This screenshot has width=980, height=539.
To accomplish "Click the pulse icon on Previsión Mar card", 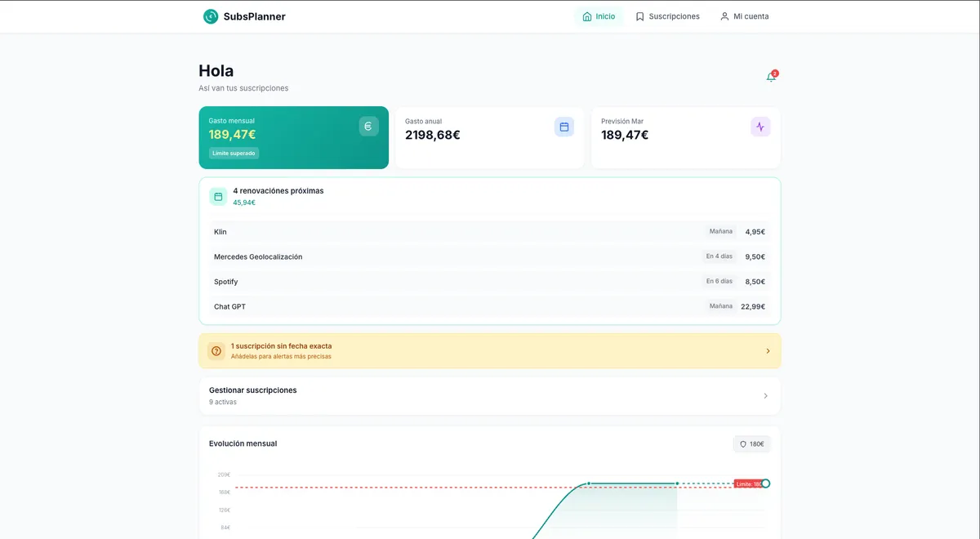I will point(760,127).
